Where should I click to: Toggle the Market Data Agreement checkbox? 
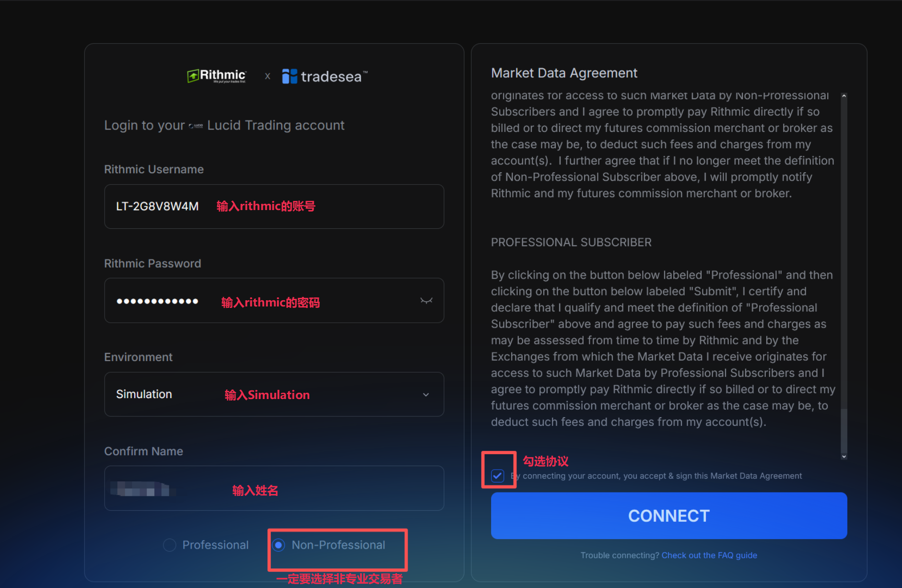coord(497,476)
